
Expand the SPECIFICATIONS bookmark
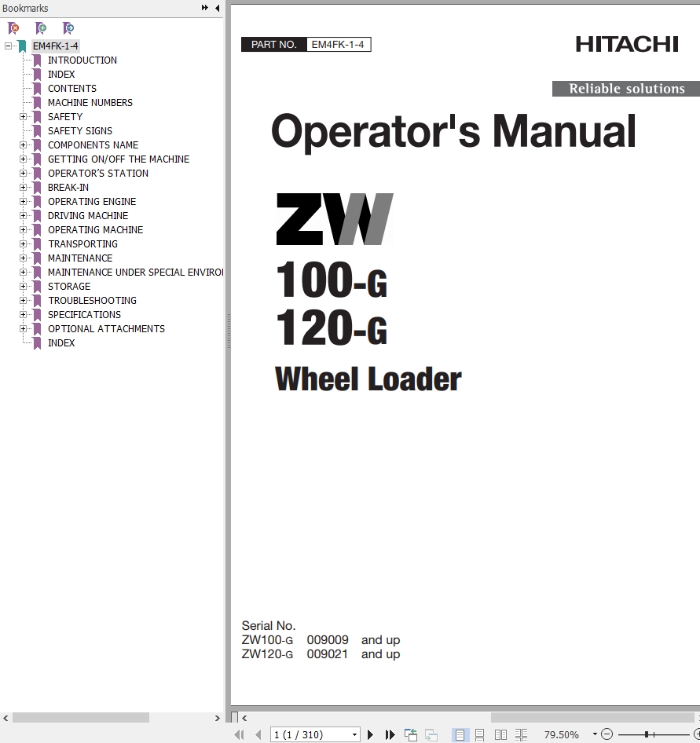[23, 315]
